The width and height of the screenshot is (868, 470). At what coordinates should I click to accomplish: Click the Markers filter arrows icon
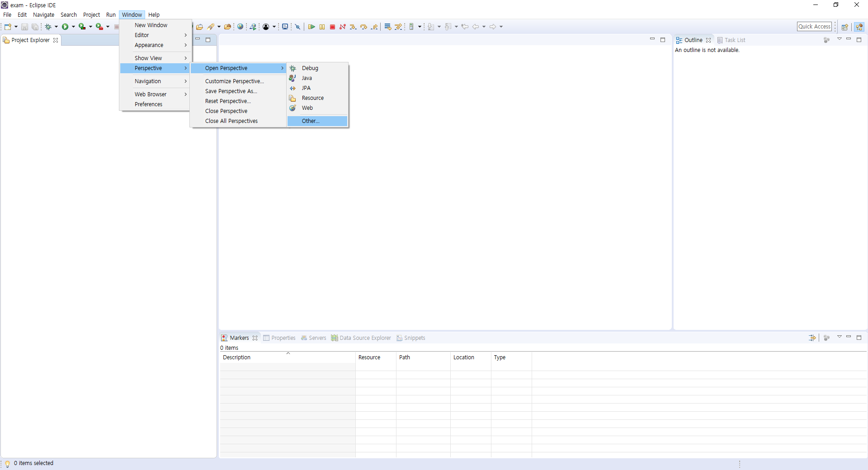812,338
